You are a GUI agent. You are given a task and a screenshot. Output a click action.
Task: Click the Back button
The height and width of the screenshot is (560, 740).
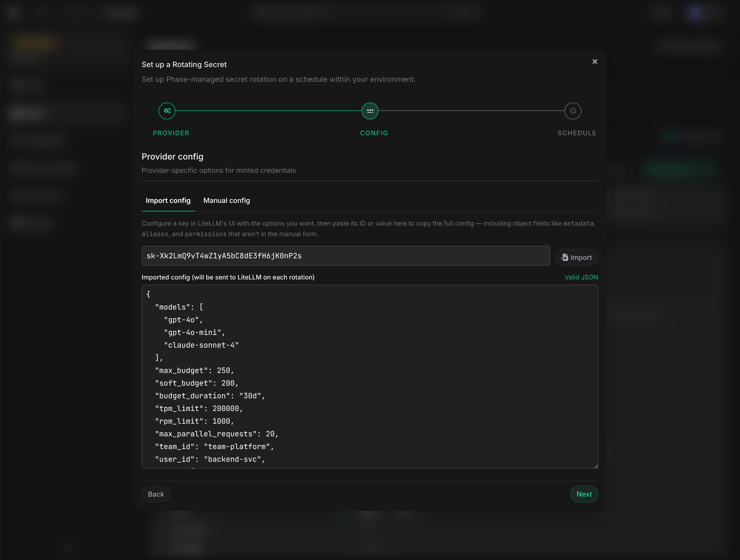pos(156,494)
